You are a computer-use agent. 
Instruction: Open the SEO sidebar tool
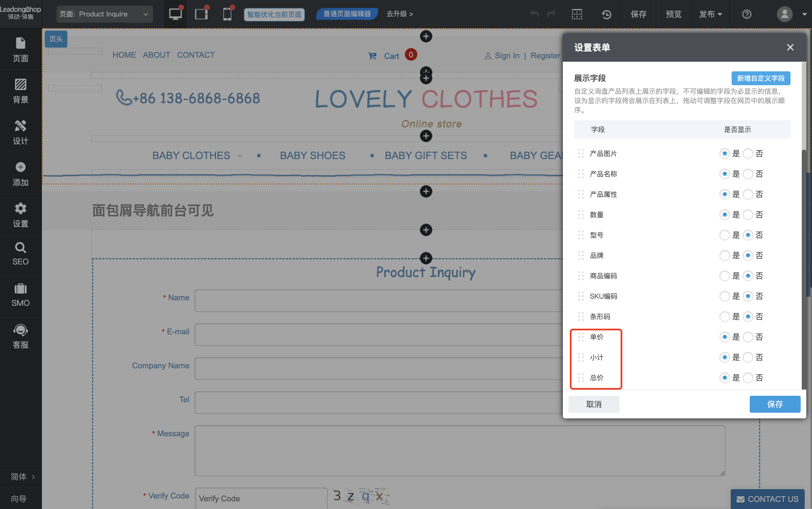click(21, 254)
